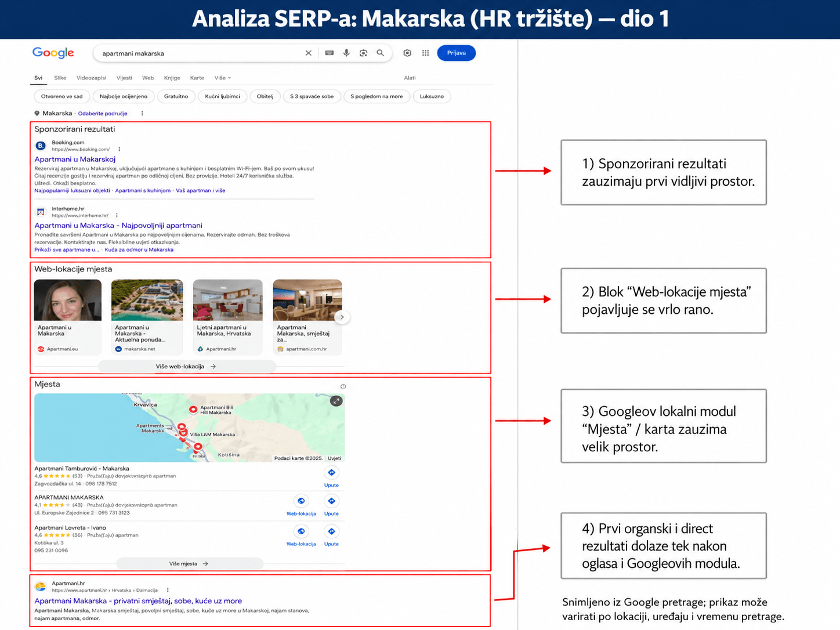Apply the 'Najbolje ocijenjeno' filter chip

(124, 96)
